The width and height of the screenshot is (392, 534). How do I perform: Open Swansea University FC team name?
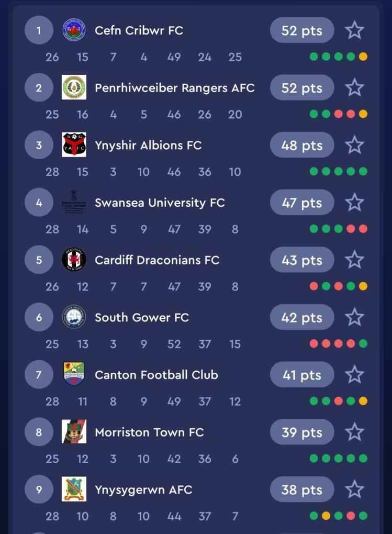point(160,203)
